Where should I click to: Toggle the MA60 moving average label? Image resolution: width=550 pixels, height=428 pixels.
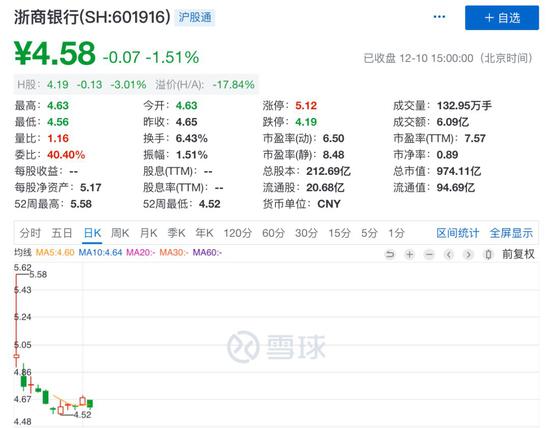point(207,252)
